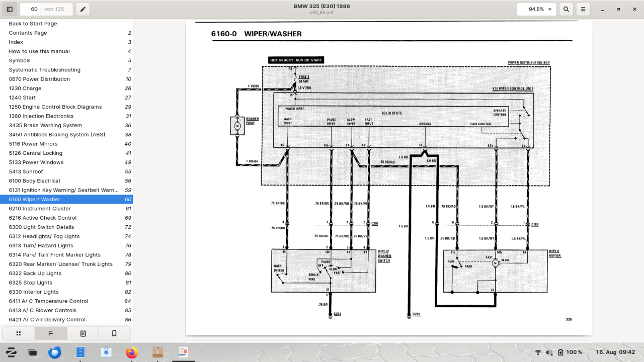The width and height of the screenshot is (644, 362).
Task: Open 5133 Power Windows entry
Action: click(66, 162)
